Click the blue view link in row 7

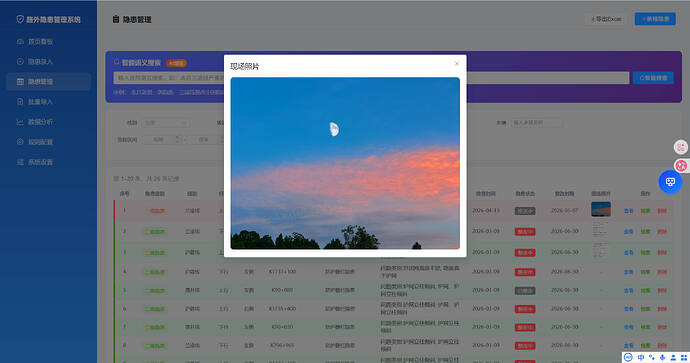point(628,327)
